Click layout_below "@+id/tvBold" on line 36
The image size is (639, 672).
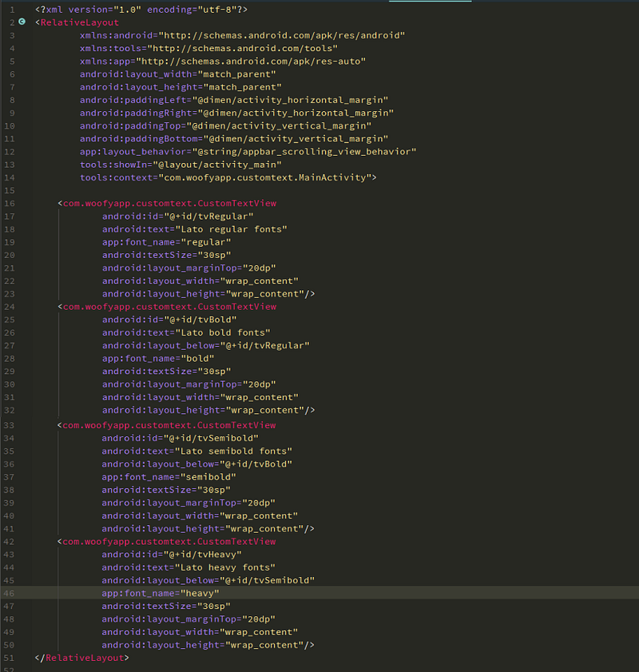(197, 463)
